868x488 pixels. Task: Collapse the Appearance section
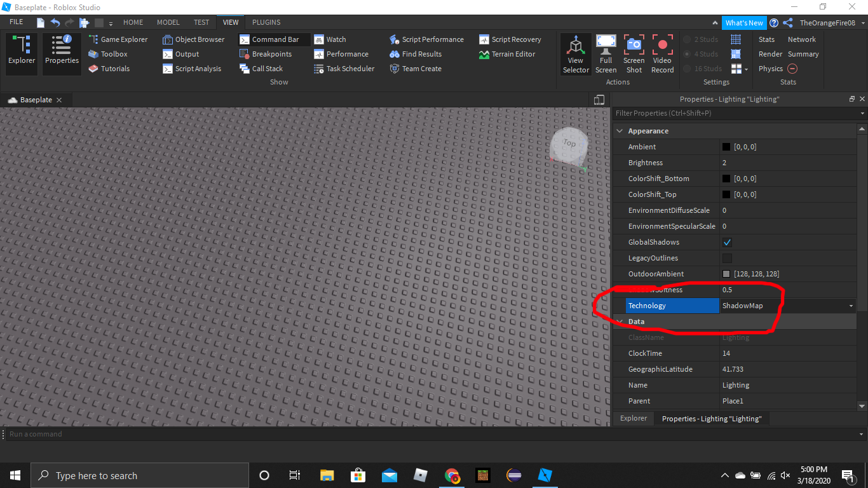point(620,131)
